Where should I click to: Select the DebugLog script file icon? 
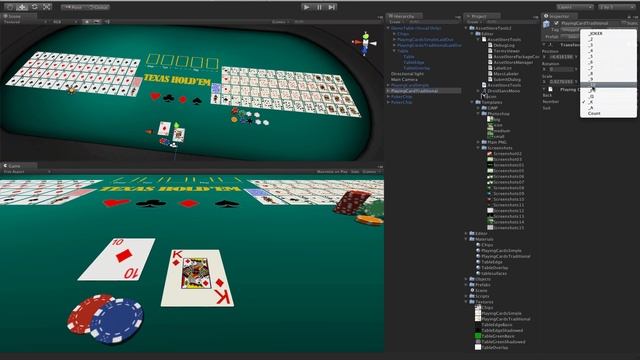(490, 45)
